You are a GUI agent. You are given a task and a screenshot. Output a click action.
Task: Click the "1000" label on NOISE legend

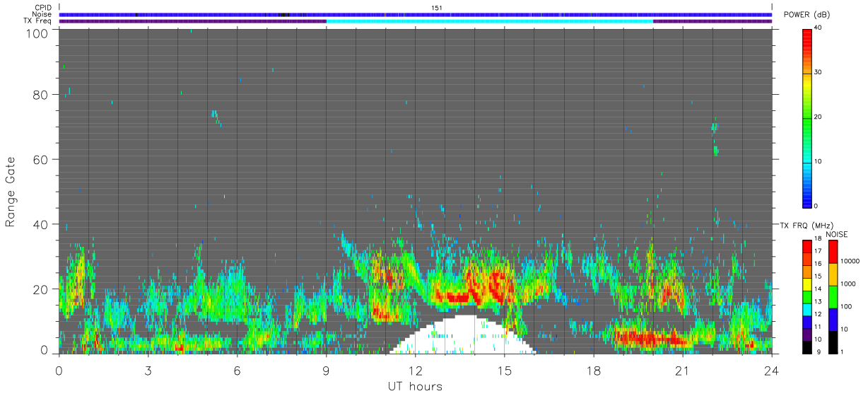pyautogui.click(x=848, y=284)
